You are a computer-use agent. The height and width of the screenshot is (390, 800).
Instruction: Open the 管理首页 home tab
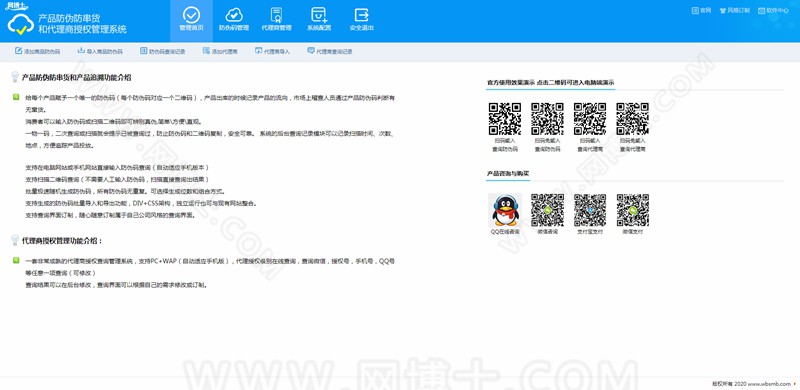coord(191,20)
